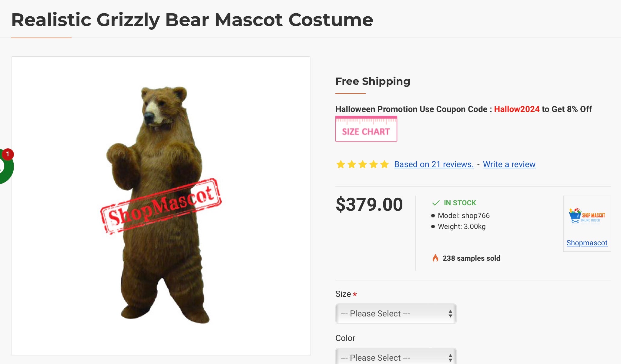
Task: Open the pink Size Chart image
Action: click(x=366, y=129)
